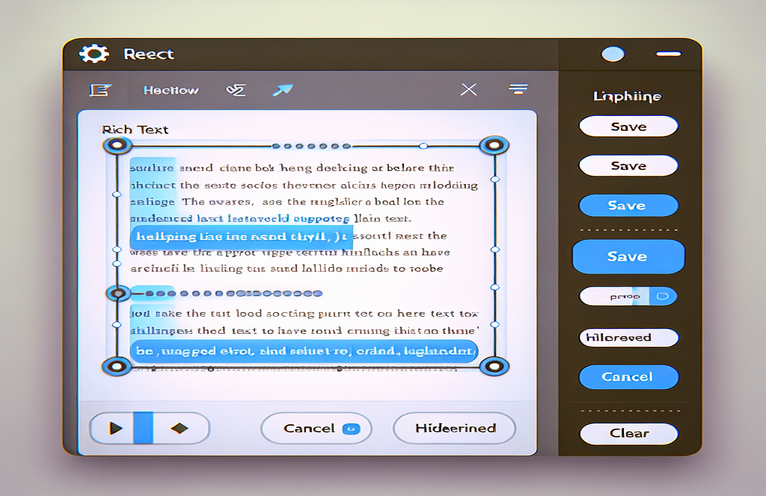The width and height of the screenshot is (766, 496).
Task: Click the text box's top-right corner handle
Action: (491, 146)
